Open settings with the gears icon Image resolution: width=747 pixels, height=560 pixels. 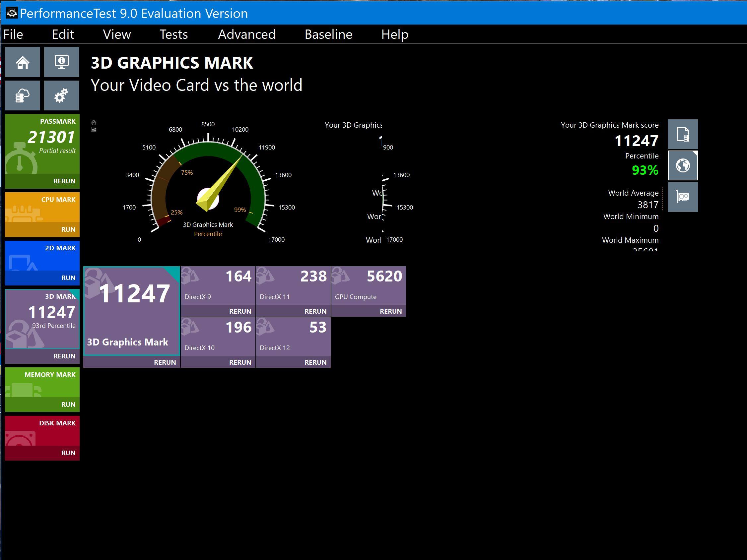[x=61, y=95]
